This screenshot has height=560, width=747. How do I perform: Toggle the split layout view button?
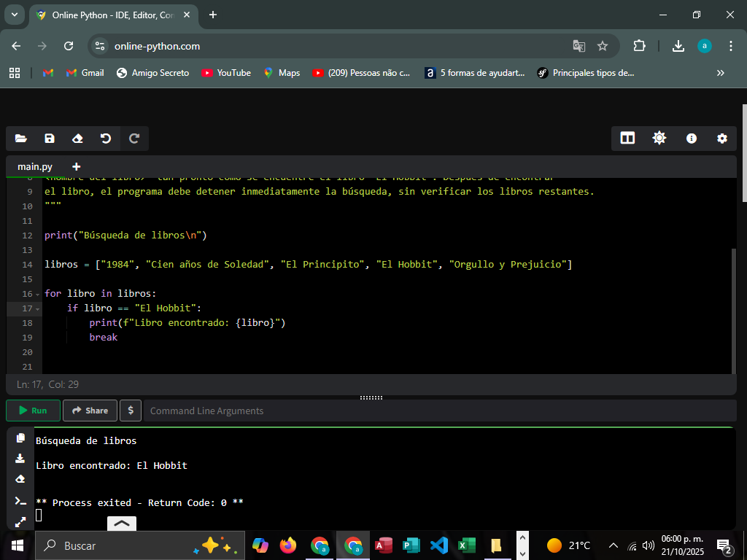(x=627, y=139)
